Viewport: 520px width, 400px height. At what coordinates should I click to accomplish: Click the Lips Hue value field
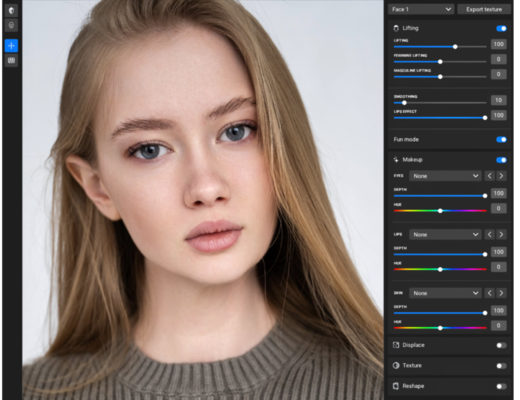(499, 267)
